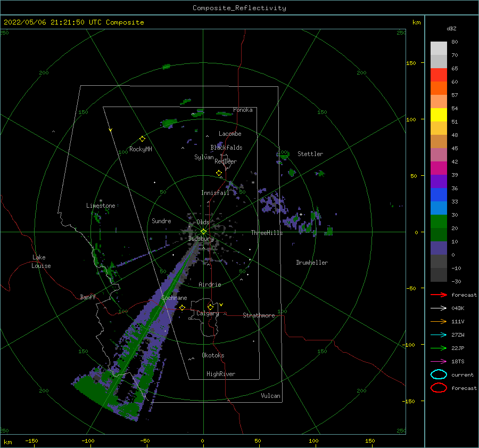The width and height of the screenshot is (479, 448).
Task: Choose the royal blue swatch above 33
Action: click(x=439, y=195)
